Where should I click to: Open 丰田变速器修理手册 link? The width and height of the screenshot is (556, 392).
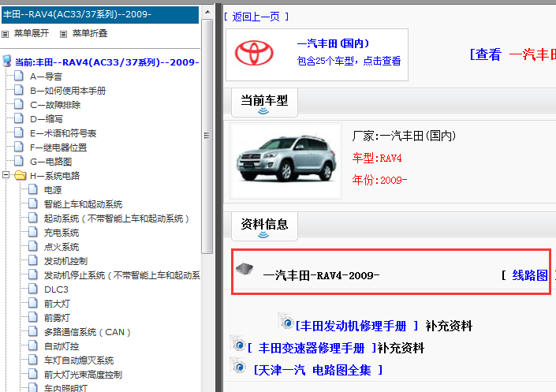(x=312, y=348)
